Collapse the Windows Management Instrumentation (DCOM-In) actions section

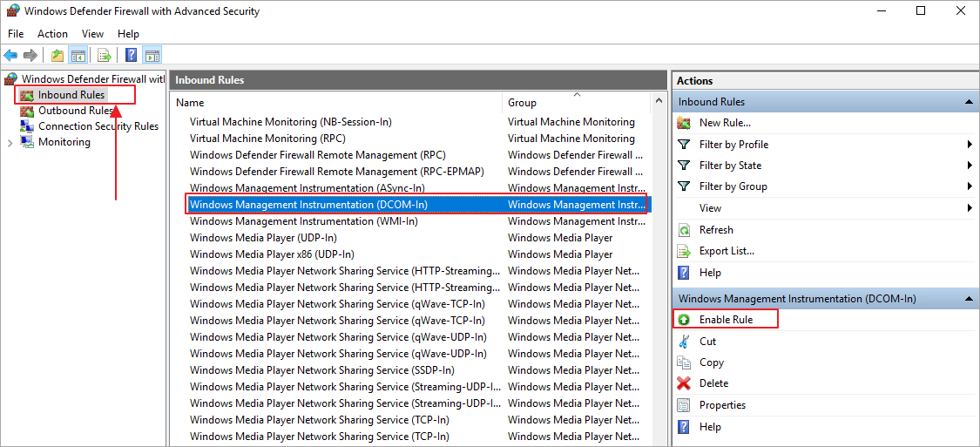[x=969, y=300]
